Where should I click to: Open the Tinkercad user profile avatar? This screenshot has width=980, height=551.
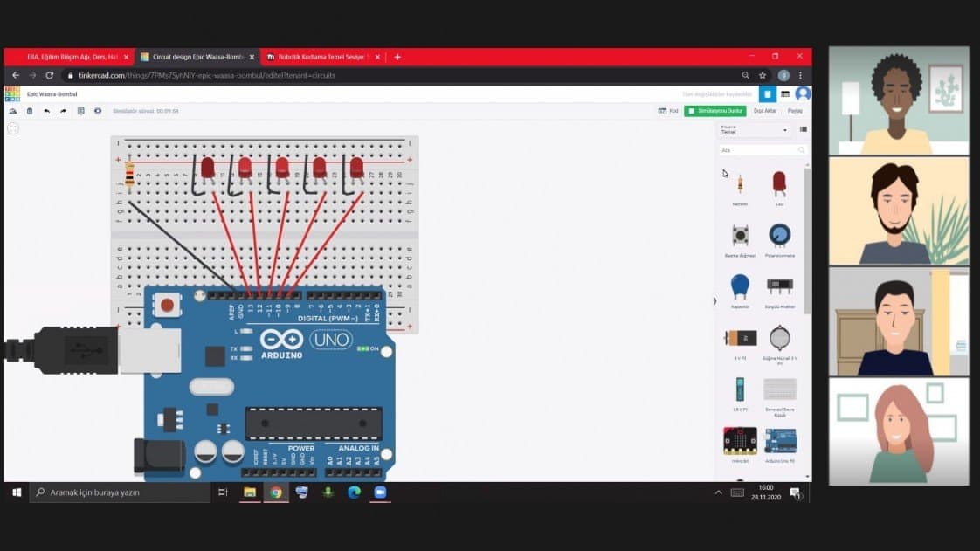pyautogui.click(x=803, y=93)
